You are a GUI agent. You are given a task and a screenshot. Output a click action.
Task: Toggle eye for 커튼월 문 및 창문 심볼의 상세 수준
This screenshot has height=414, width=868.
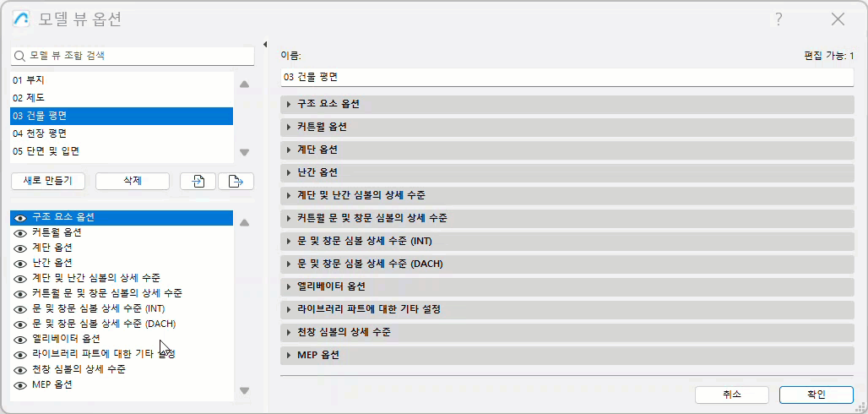point(21,293)
